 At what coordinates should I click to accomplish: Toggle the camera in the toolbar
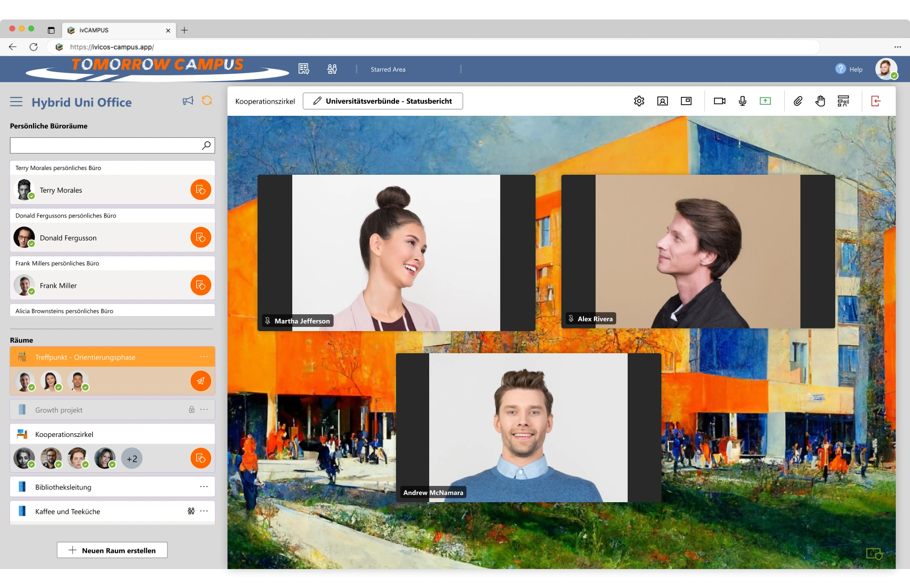[719, 101]
